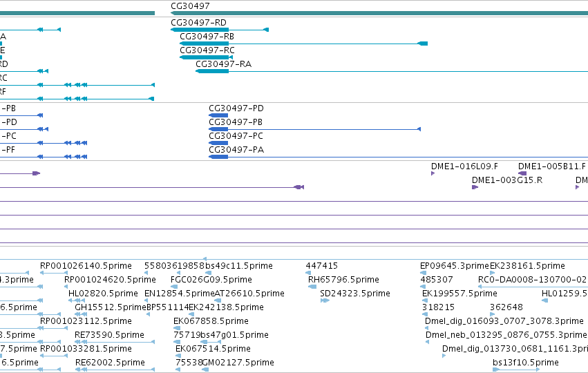Select the RH65796.5prime arrow glyph
This screenshot has height=373, width=588.
tap(312, 287)
